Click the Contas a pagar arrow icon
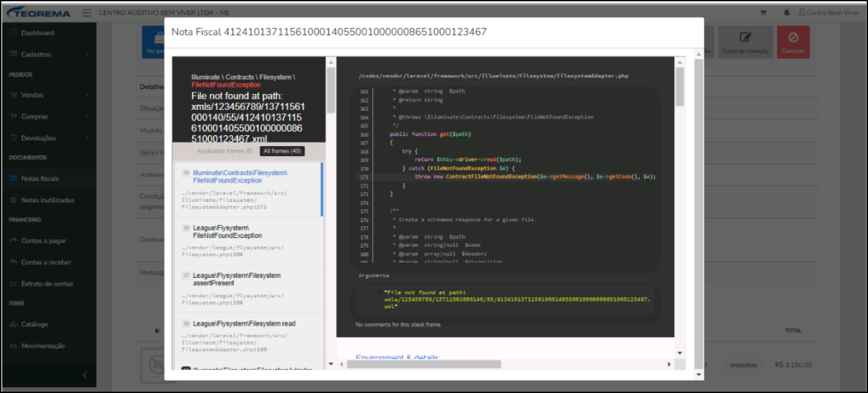The height and width of the screenshot is (393, 868). 14,241
